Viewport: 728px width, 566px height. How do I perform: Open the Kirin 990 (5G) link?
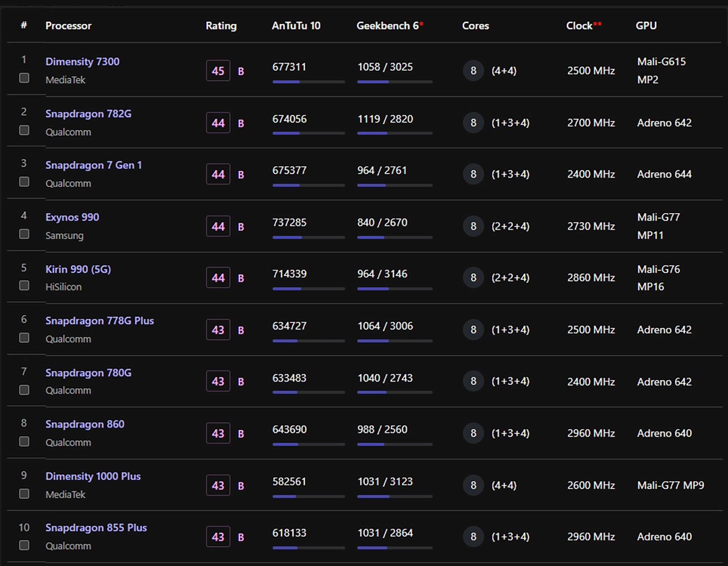(78, 269)
